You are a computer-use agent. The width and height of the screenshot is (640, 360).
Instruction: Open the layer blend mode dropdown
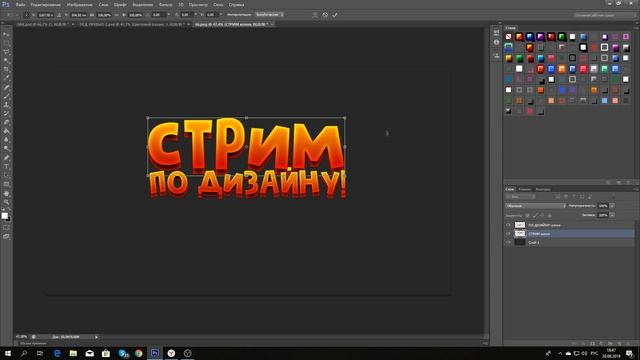pos(536,206)
